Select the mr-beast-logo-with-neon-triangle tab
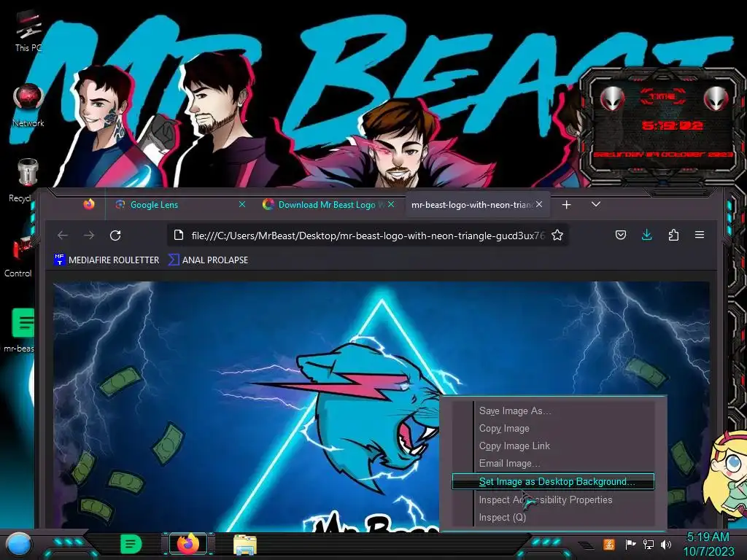This screenshot has height=560, width=747. pyautogui.click(x=478, y=205)
